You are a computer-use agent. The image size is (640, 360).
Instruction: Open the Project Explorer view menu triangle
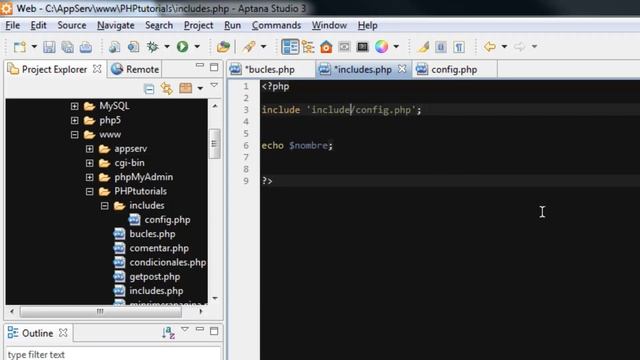[214, 85]
